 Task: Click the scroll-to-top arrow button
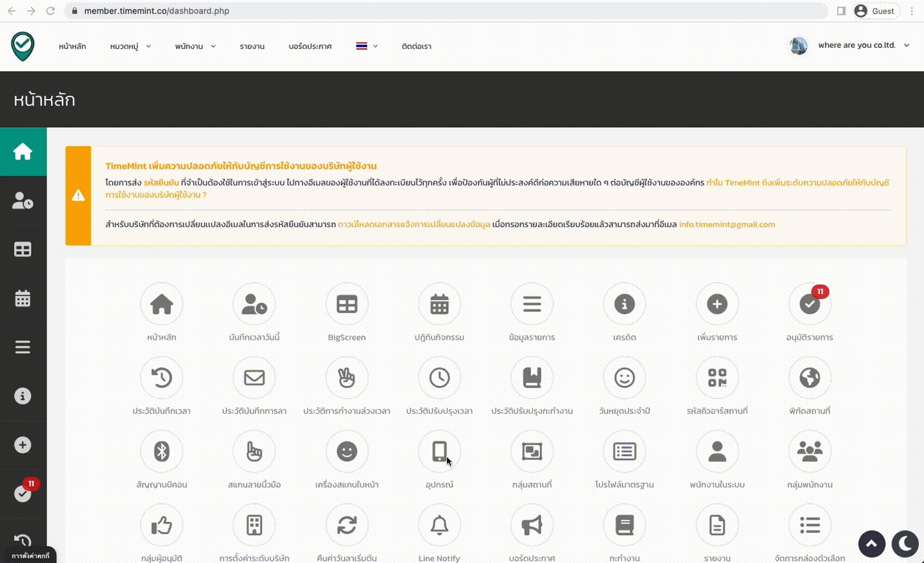(x=871, y=544)
